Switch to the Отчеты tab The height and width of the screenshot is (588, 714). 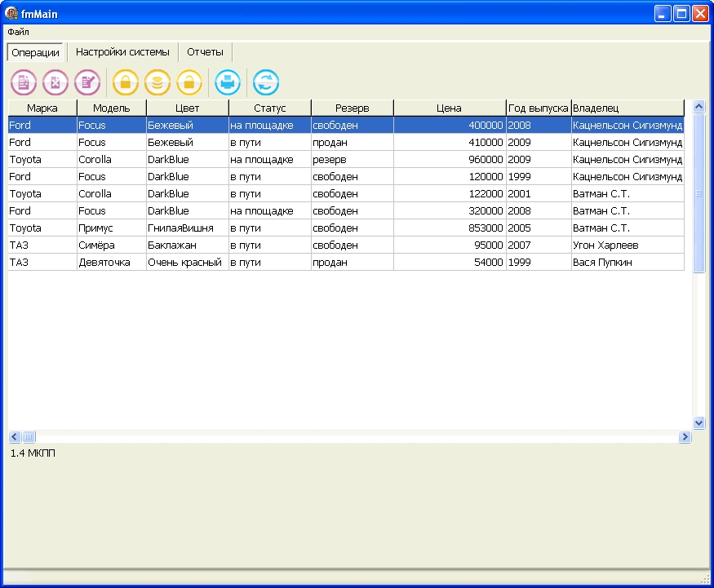click(205, 52)
